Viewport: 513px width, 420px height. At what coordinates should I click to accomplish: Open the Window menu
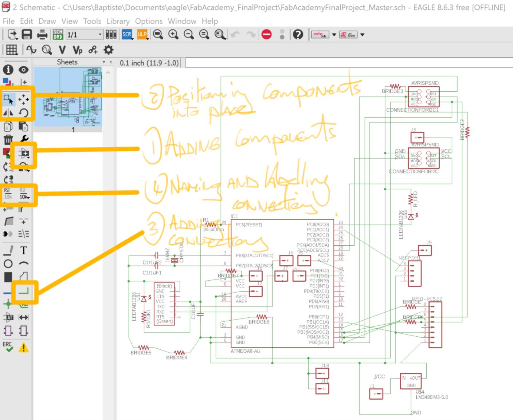coord(182,21)
